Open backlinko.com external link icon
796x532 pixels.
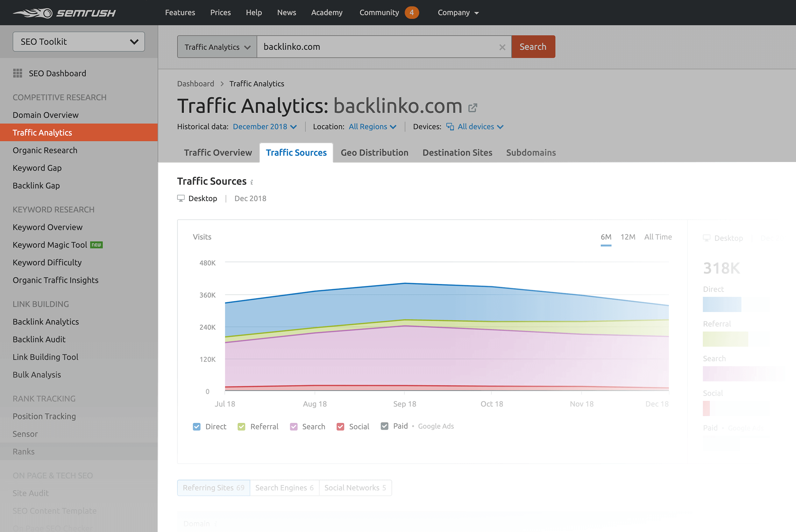pos(473,108)
